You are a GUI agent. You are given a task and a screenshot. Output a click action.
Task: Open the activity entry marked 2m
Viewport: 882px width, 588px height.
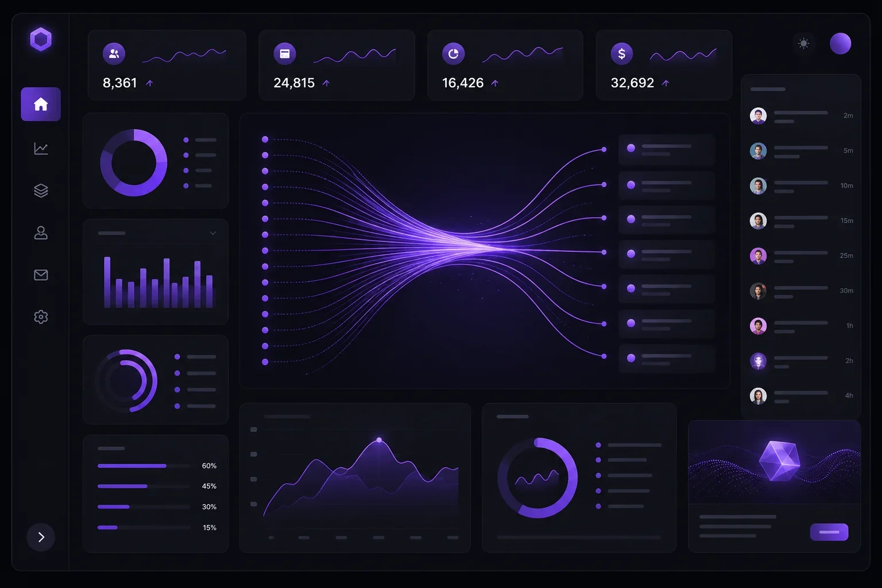[802, 116]
